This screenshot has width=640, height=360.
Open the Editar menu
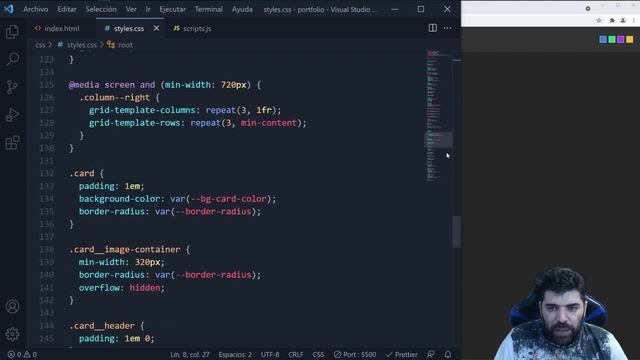click(x=67, y=9)
